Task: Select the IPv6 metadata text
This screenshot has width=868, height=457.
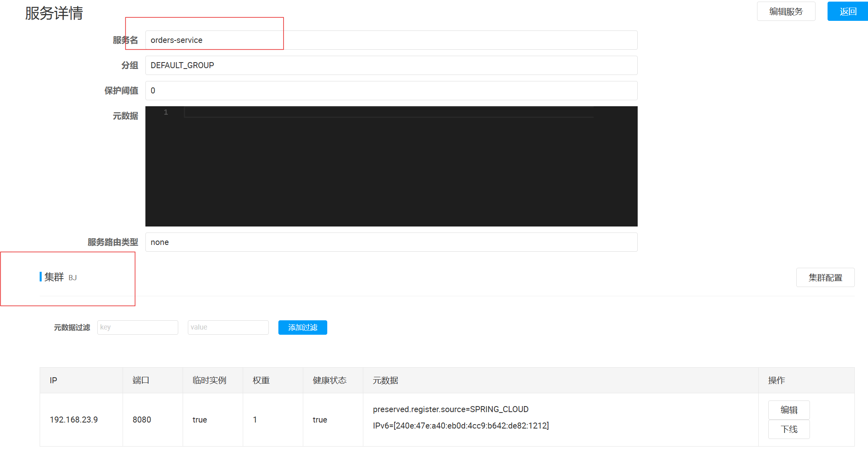Action: [460, 426]
